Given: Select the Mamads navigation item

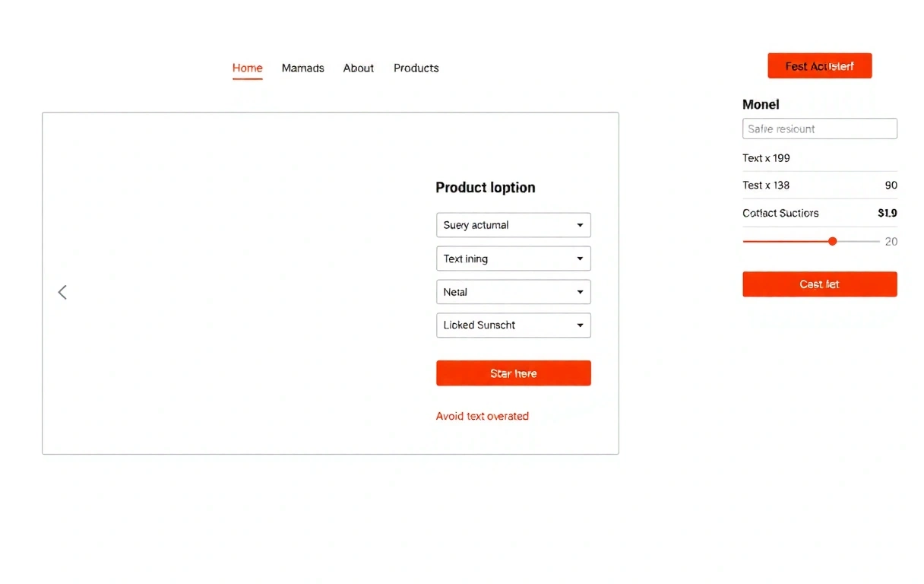Looking at the screenshot, I should pyautogui.click(x=302, y=68).
